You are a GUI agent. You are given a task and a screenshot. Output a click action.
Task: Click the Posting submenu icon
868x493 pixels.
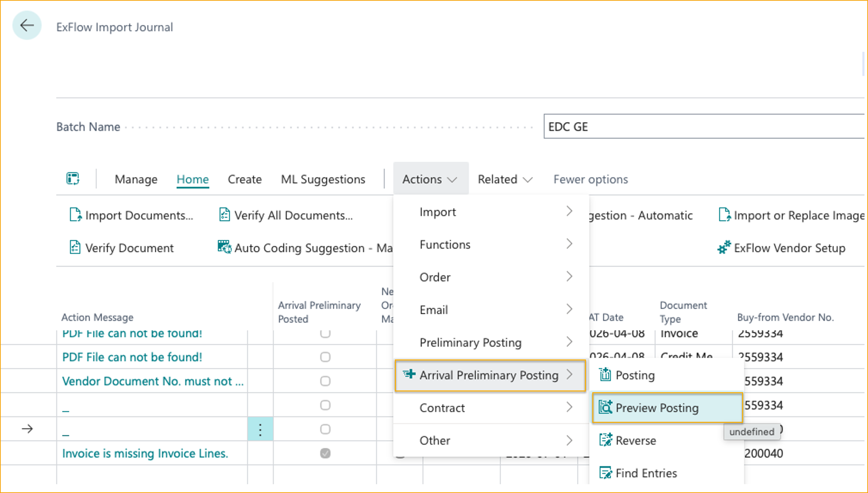click(605, 375)
